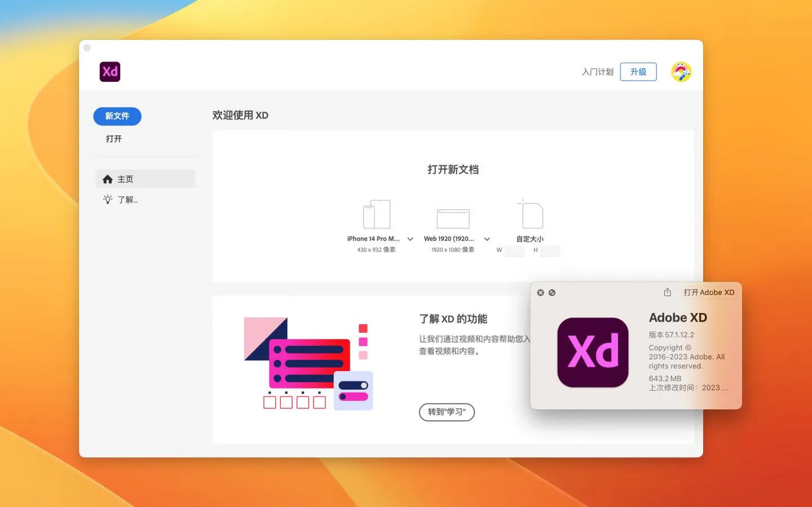
Task: Expand the iPhone 14 Pro Max size dropdown
Action: [411, 239]
